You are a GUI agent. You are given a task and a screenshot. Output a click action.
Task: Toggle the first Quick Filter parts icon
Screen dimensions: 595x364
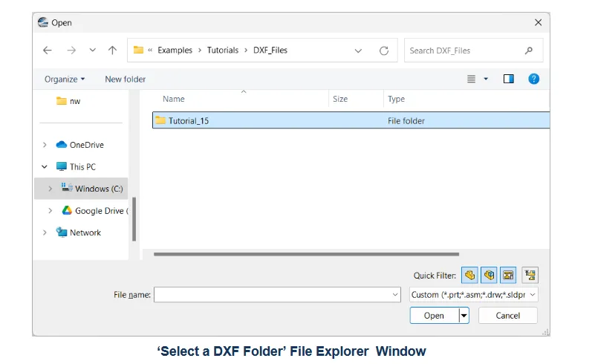469,275
